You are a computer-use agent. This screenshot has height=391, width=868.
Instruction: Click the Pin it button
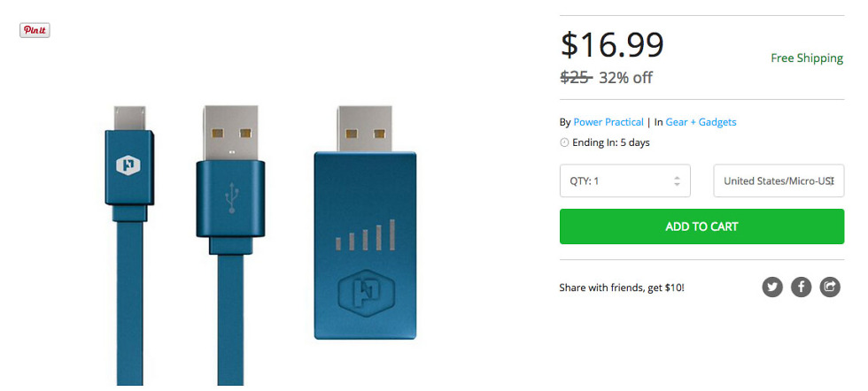point(35,30)
